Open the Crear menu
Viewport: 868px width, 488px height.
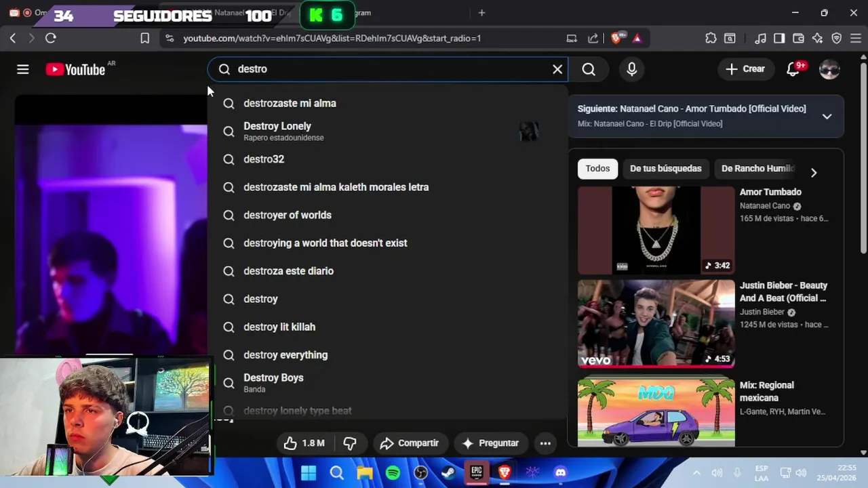745,69
